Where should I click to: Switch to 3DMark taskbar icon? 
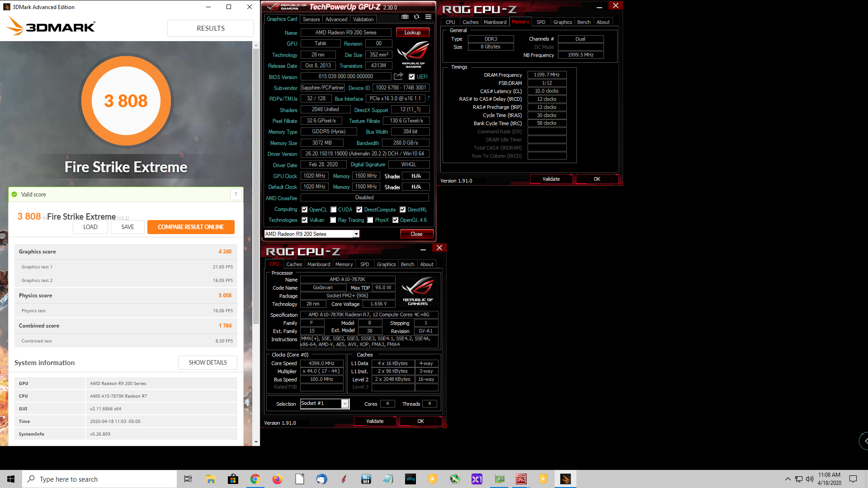[566, 479]
